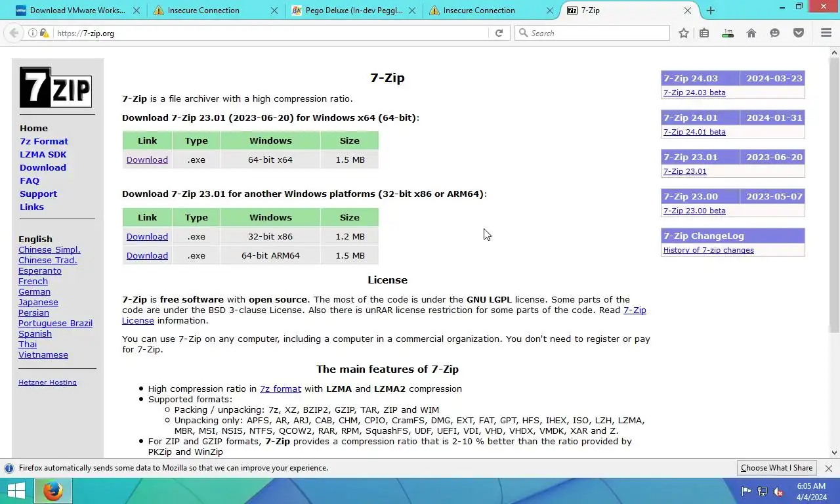840x504 pixels.
Task: Click the muted volume icon in tray
Action: pyautogui.click(x=778, y=491)
